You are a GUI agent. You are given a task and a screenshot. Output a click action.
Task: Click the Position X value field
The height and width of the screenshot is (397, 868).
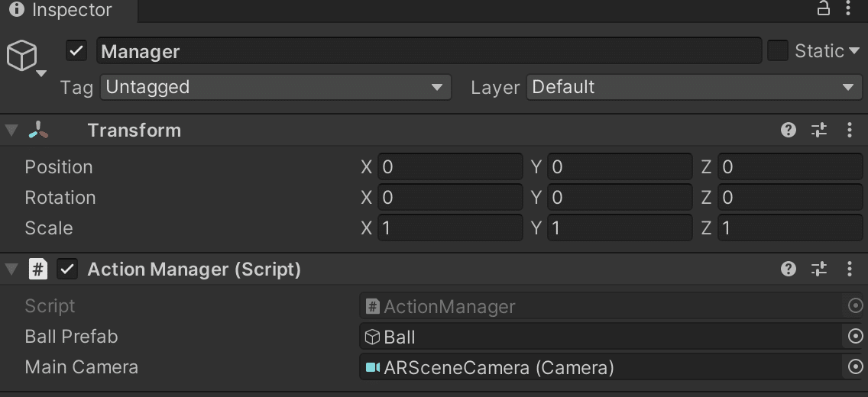pos(451,167)
